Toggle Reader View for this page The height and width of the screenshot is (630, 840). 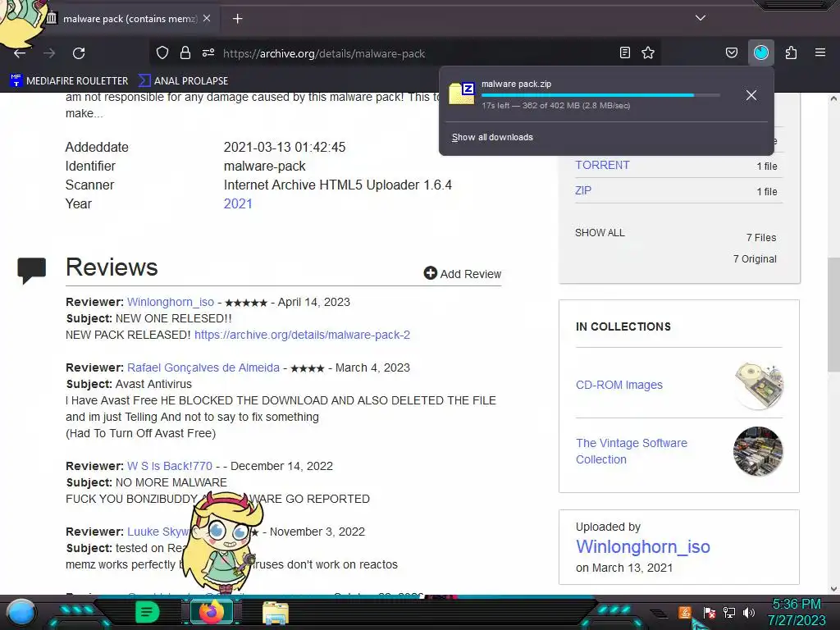624,52
